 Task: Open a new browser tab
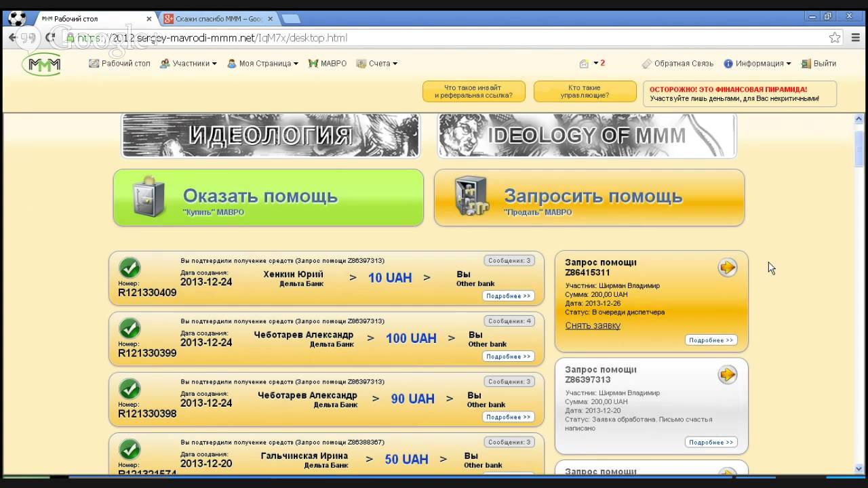click(x=291, y=19)
